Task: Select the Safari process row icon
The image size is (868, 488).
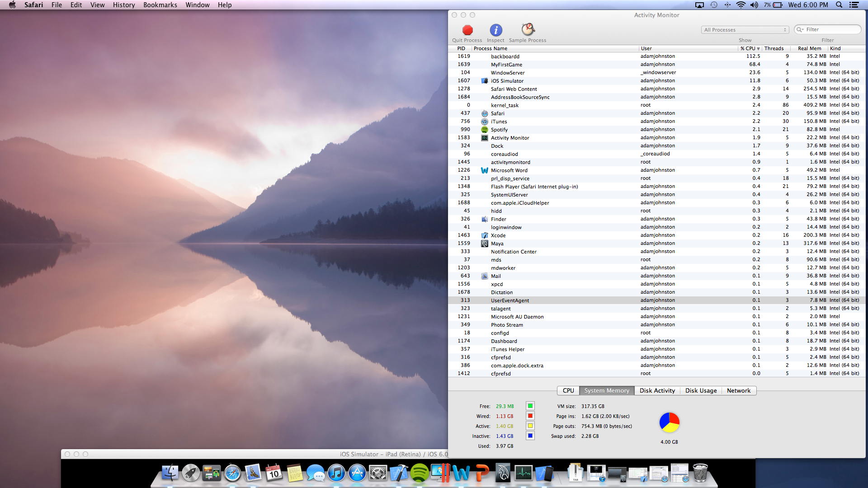Action: pos(485,113)
